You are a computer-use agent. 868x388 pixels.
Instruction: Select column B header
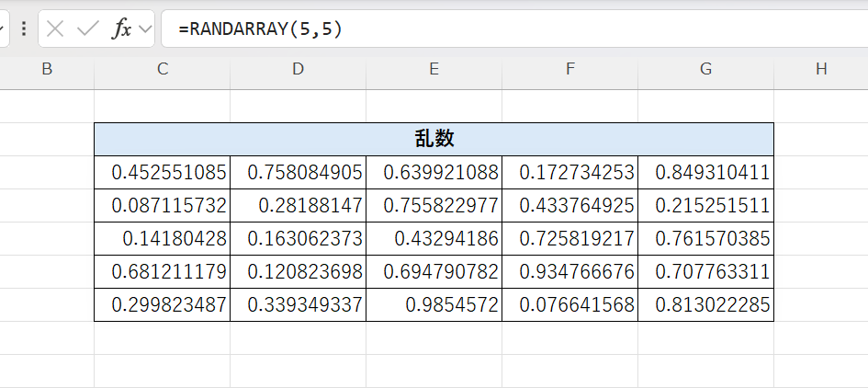coord(47,69)
